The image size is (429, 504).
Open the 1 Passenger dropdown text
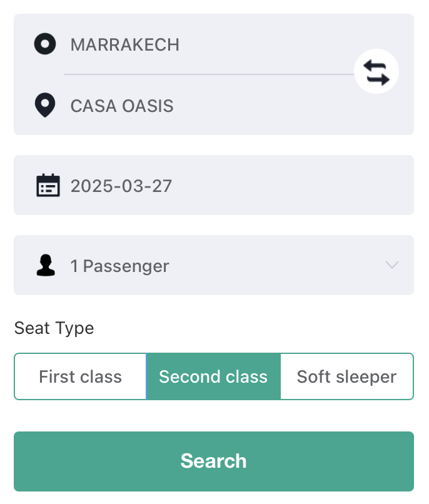pyautogui.click(x=120, y=266)
